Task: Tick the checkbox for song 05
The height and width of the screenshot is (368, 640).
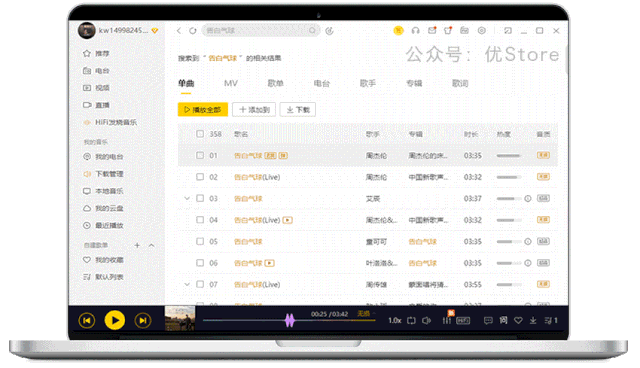Action: (200, 242)
